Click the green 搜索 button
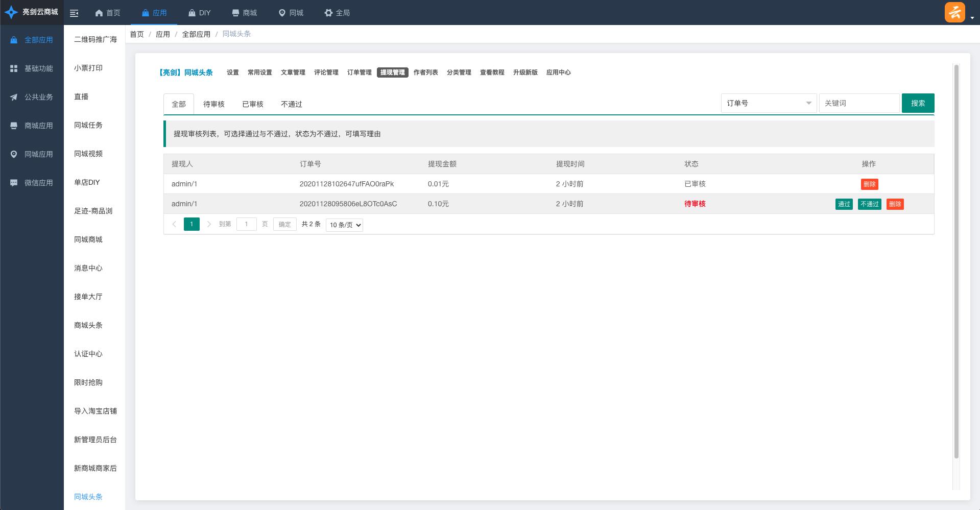This screenshot has width=980, height=510. (918, 103)
